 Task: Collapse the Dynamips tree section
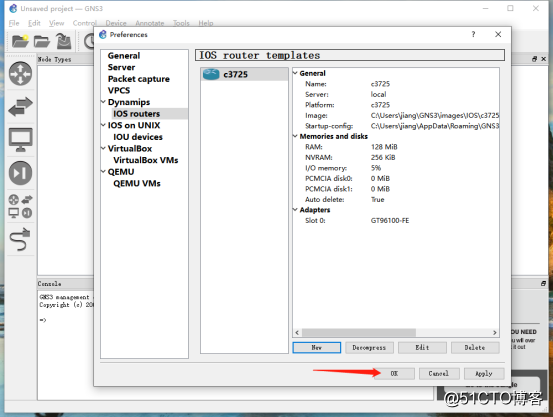click(103, 102)
